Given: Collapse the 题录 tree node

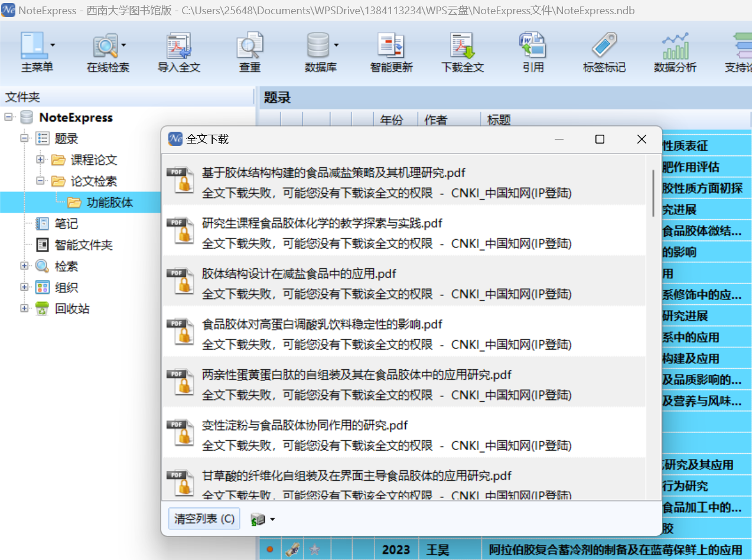Looking at the screenshot, I should pos(24,138).
